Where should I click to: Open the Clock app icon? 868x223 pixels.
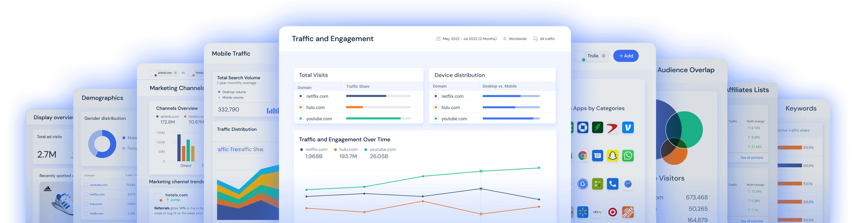pyautogui.click(x=628, y=184)
